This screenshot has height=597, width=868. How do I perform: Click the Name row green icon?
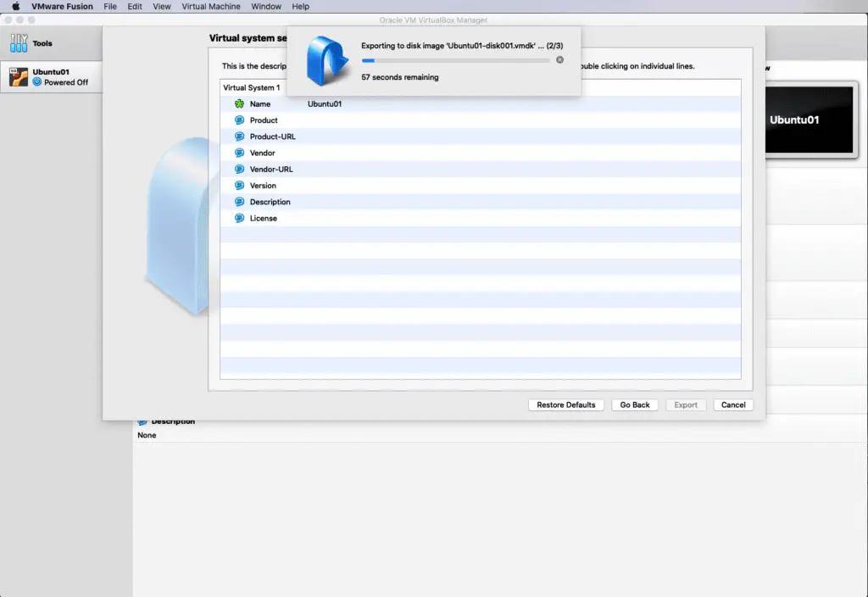(x=239, y=103)
